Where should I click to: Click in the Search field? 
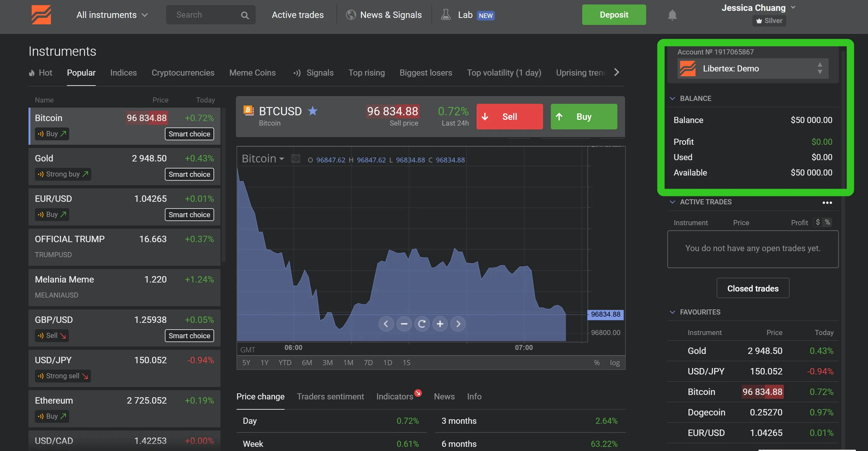tap(211, 15)
